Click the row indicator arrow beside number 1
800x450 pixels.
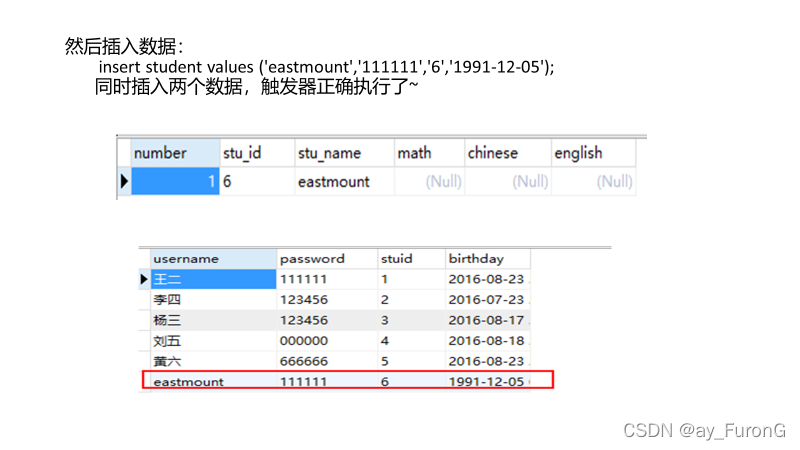124,181
